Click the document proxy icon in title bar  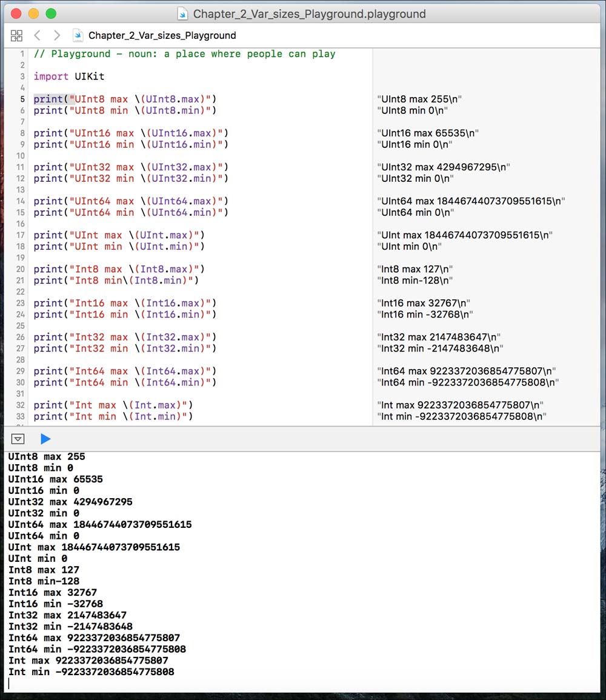pyautogui.click(x=182, y=14)
